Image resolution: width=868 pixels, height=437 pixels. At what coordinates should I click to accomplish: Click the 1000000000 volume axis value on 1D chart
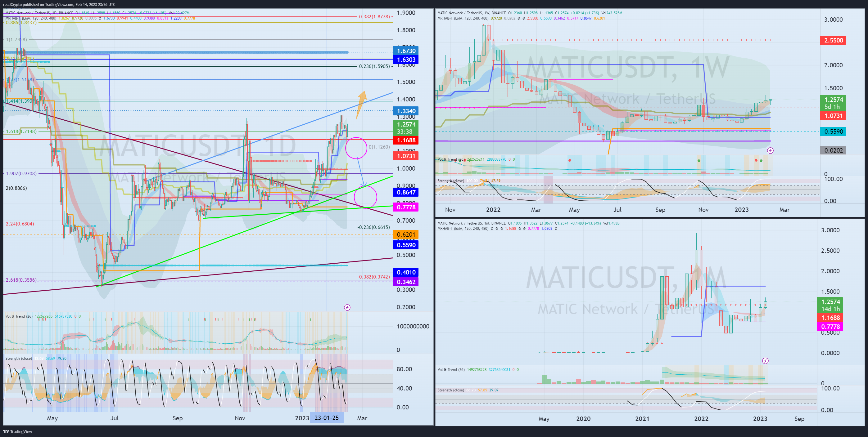point(413,326)
